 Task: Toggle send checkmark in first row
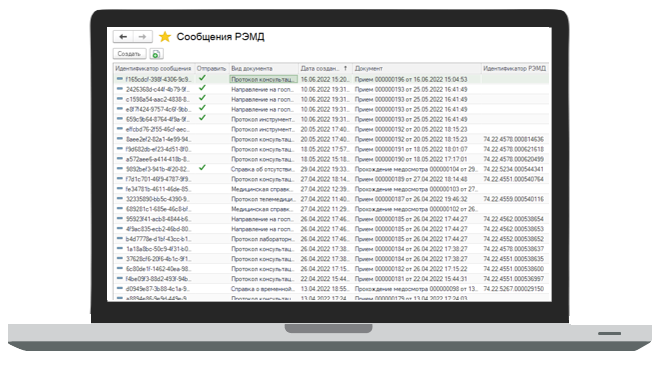pos(202,78)
